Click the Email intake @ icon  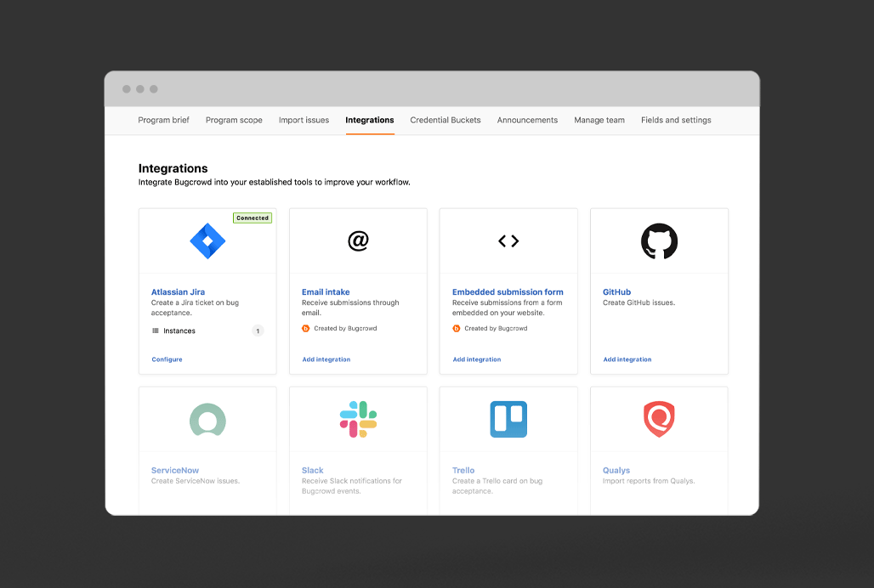click(x=358, y=241)
